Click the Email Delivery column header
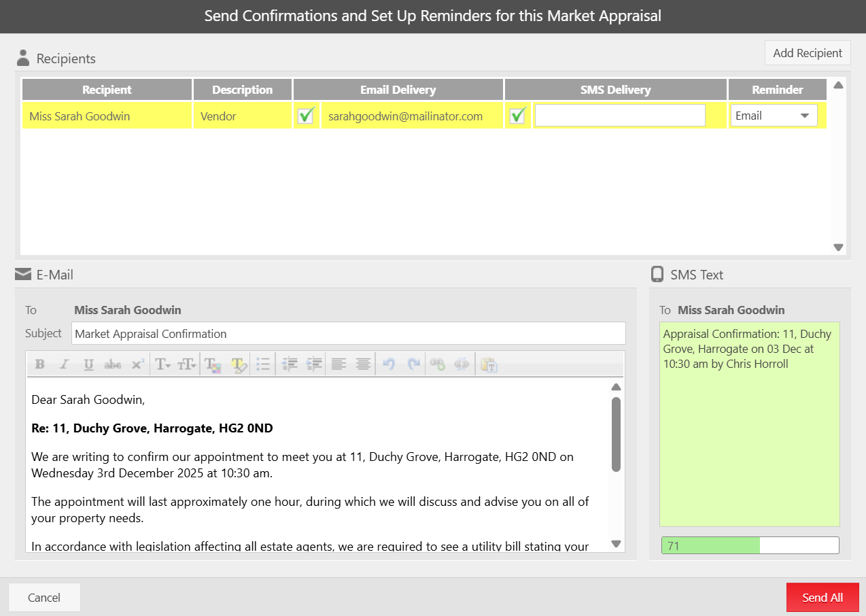The width and height of the screenshot is (866, 616). [398, 90]
